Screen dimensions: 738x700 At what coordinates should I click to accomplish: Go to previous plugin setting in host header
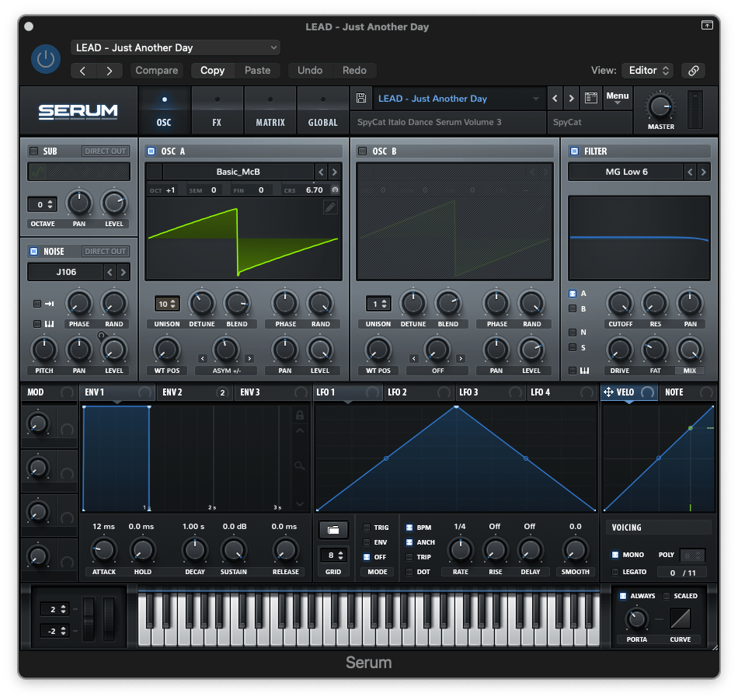(83, 71)
